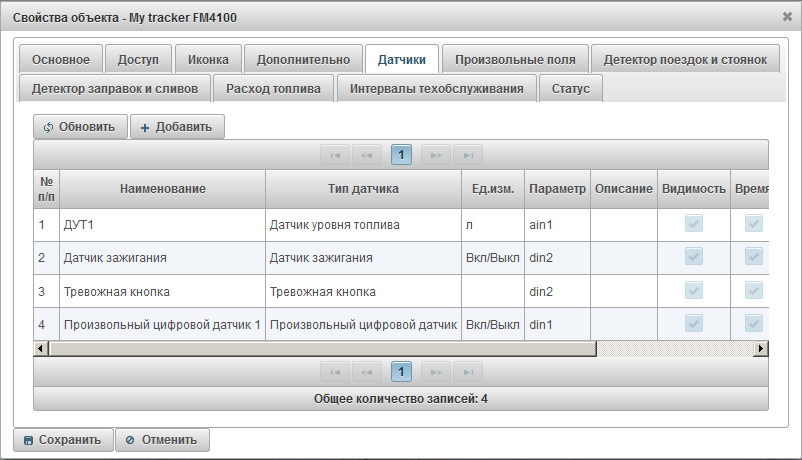
Task: Save changes with Сохранить button
Action: [62, 440]
